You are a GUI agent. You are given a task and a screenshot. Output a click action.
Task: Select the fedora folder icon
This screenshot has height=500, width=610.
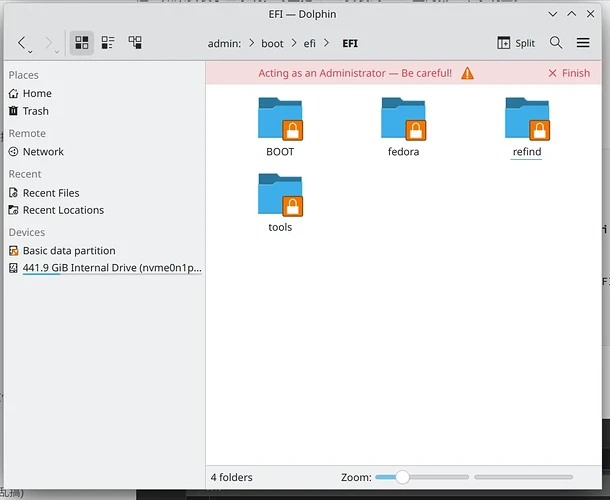click(403, 120)
